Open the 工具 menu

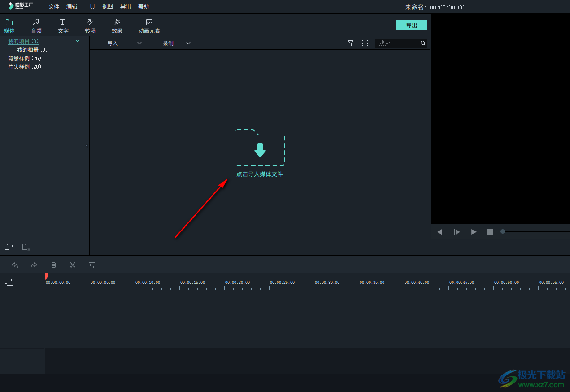(x=90, y=7)
